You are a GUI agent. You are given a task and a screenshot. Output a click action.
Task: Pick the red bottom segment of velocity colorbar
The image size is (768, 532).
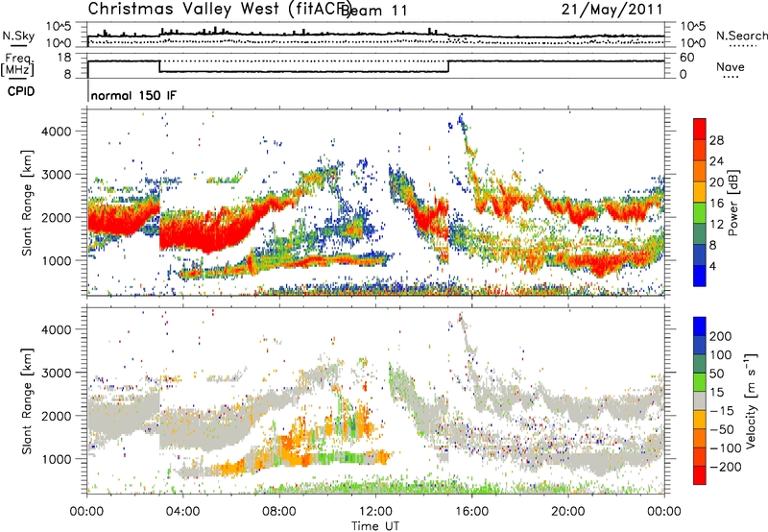click(700, 475)
